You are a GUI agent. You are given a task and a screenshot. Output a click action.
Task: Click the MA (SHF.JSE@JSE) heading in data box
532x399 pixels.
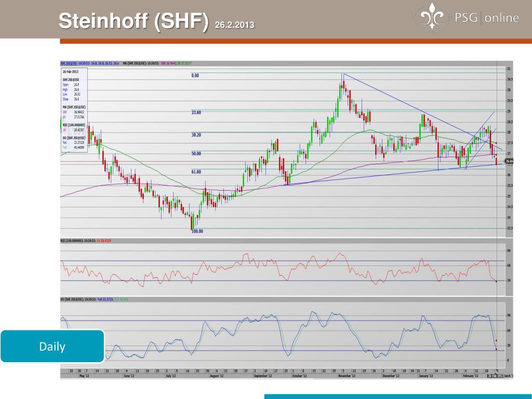[74, 107]
